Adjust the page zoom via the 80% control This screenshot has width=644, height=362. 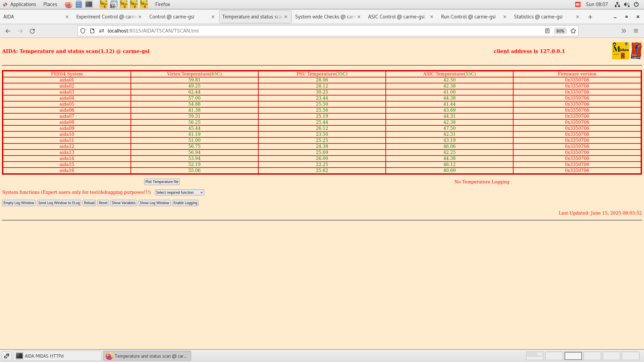coord(560,31)
